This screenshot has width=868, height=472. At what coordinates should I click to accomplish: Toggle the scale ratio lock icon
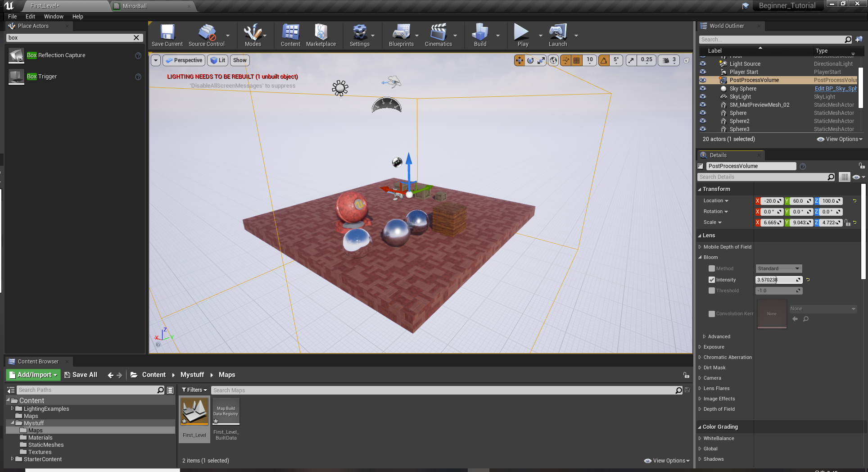[x=847, y=222]
